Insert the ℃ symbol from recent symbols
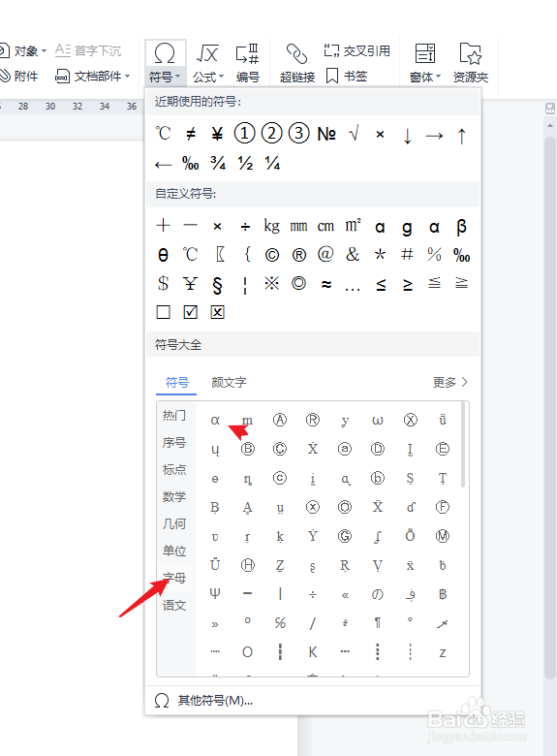Screen dimensions: 557x756 click(164, 134)
